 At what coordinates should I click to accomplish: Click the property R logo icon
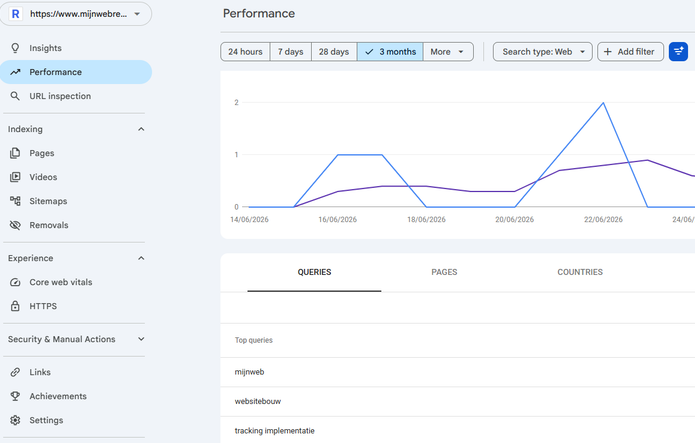click(x=16, y=14)
